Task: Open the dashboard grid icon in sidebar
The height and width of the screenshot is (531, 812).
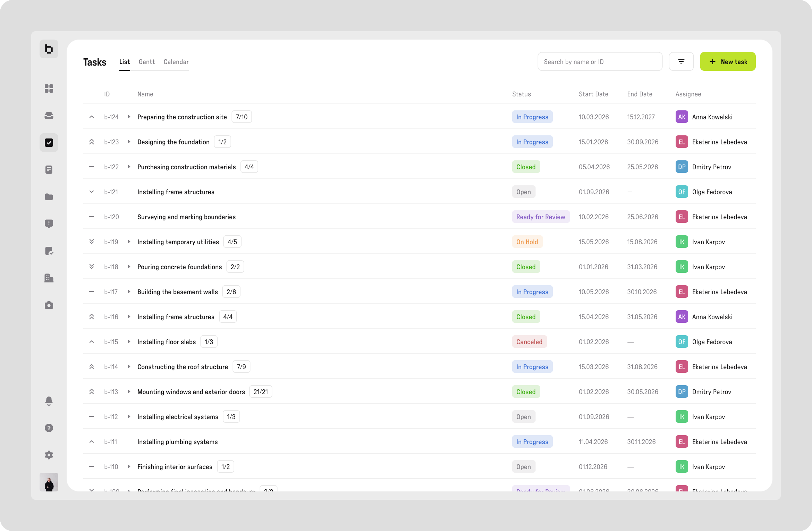Action: pyautogui.click(x=49, y=88)
